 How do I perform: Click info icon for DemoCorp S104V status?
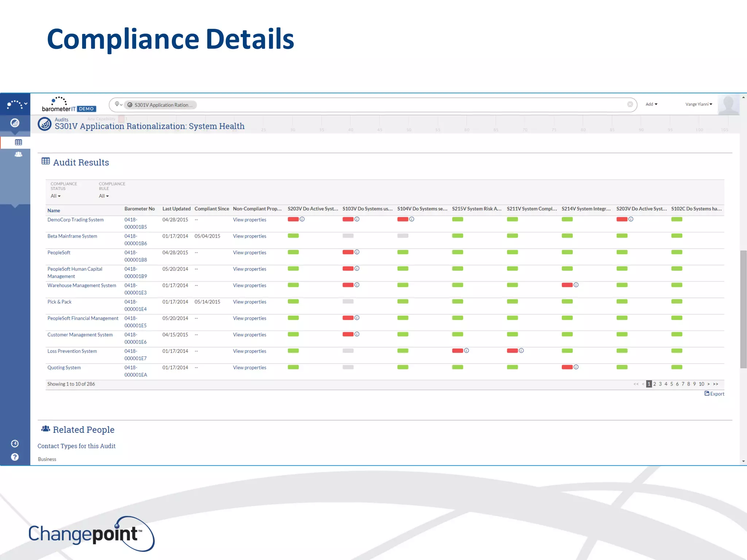point(411,219)
